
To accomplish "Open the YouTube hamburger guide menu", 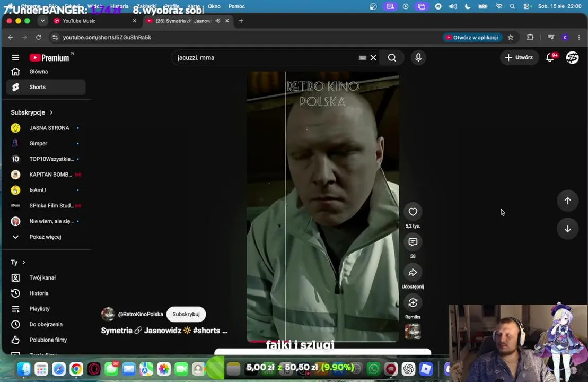I will point(15,57).
